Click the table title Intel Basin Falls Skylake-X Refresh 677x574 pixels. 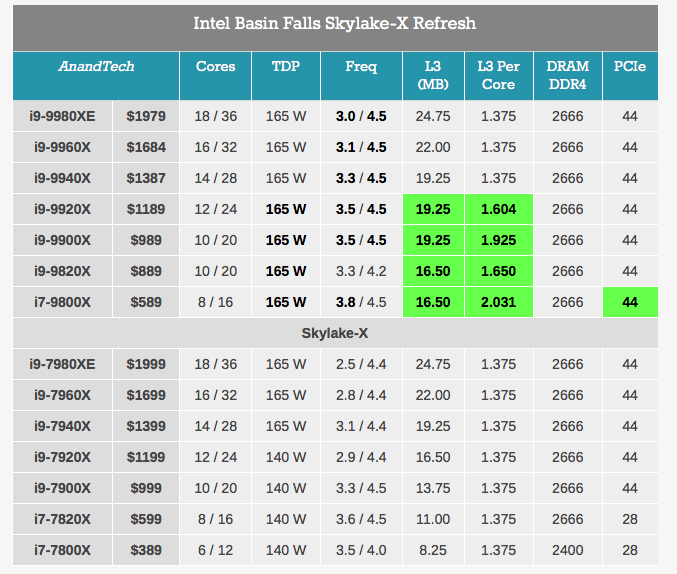[335, 23]
